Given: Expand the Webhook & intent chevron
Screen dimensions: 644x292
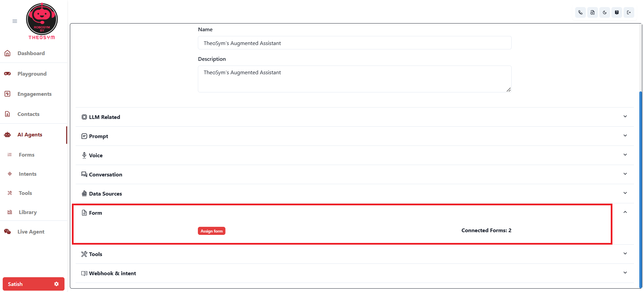Looking at the screenshot, I should click(x=625, y=273).
